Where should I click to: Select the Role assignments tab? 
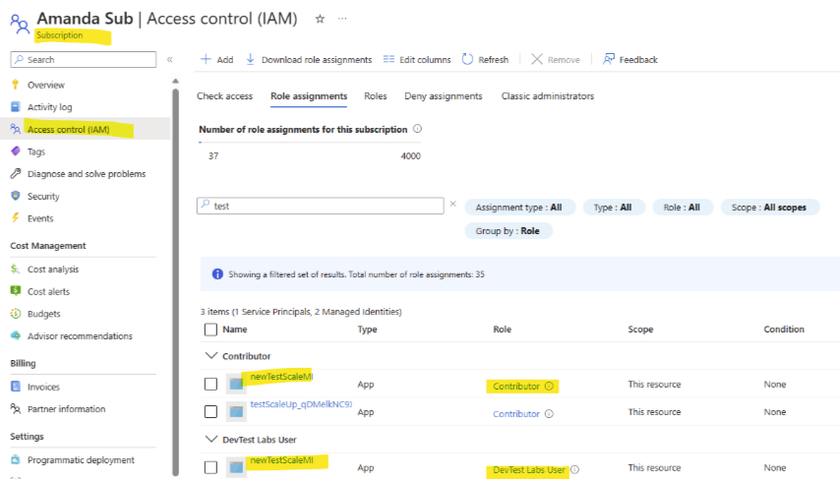[309, 96]
